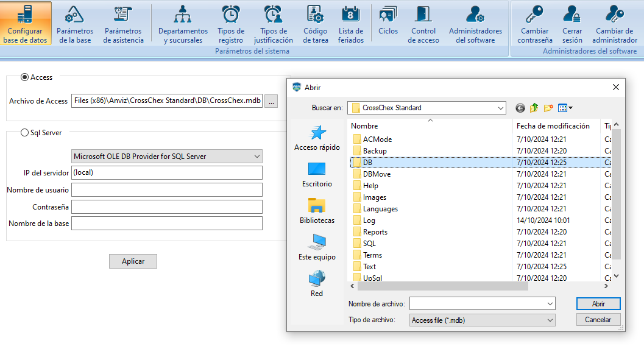
Task: Click the file list vertical scrollbar
Action: click(x=615, y=194)
